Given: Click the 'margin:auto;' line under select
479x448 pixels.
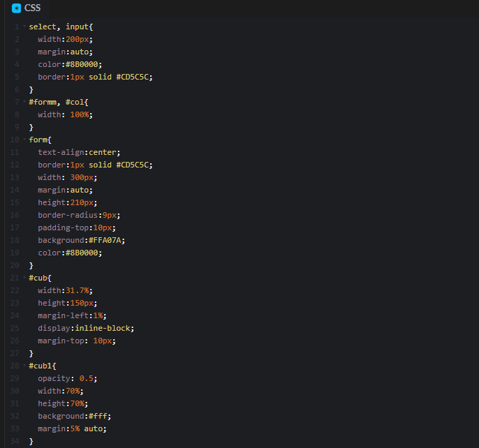Looking at the screenshot, I should [65, 52].
